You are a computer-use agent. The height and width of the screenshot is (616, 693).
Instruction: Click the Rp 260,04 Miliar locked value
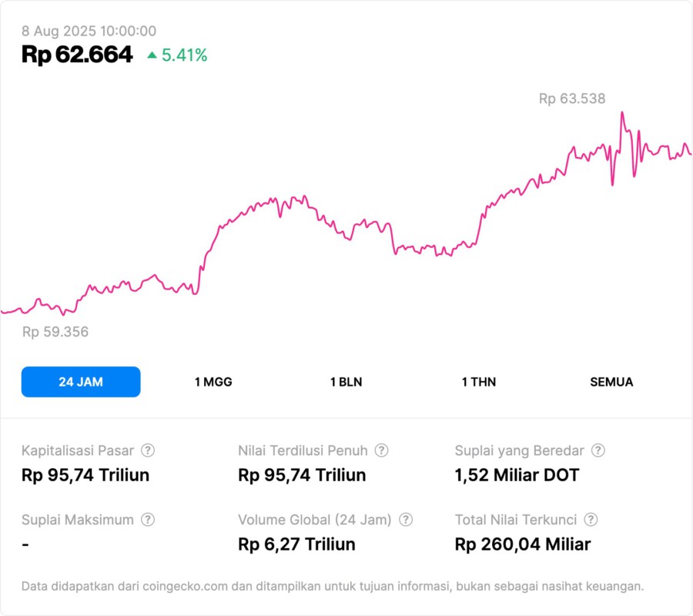pyautogui.click(x=522, y=544)
